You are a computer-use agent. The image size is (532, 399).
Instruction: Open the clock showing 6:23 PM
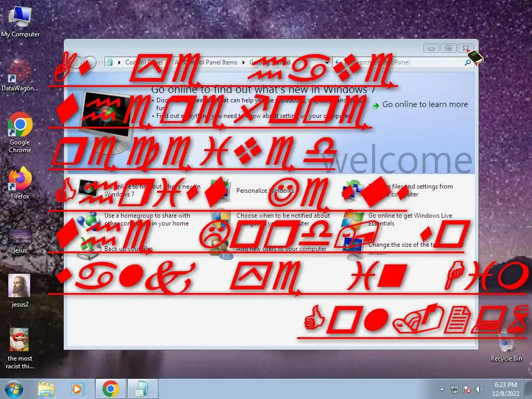click(506, 389)
